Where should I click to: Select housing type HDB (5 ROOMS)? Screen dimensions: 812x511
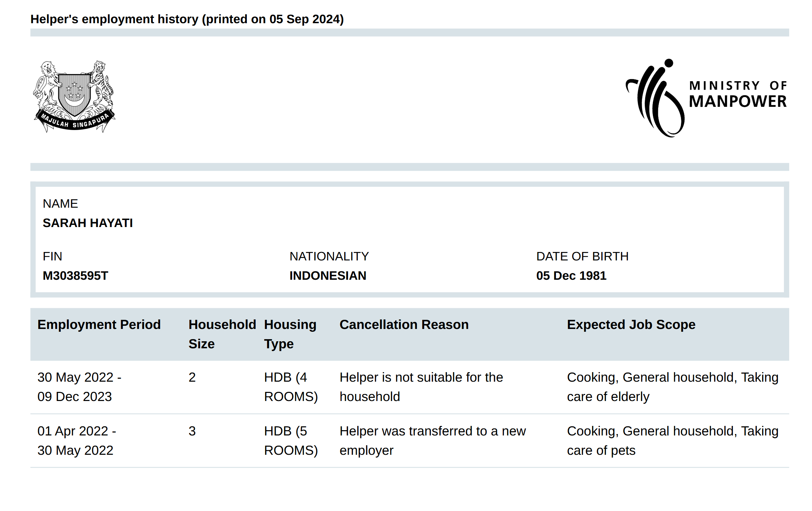click(x=291, y=441)
